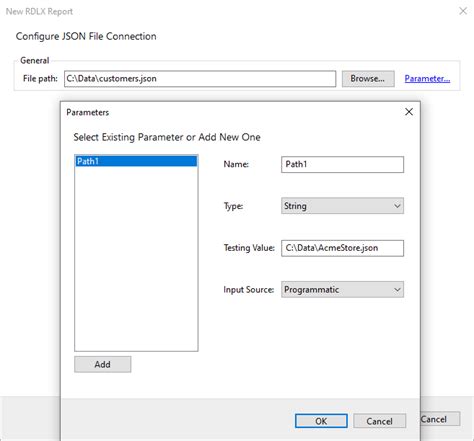Click the New RDLX Report title text
The height and width of the screenshot is (441, 474).
tap(39, 11)
